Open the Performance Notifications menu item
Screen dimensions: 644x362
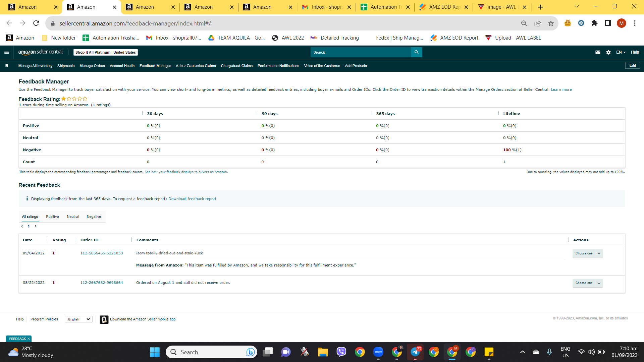click(278, 66)
